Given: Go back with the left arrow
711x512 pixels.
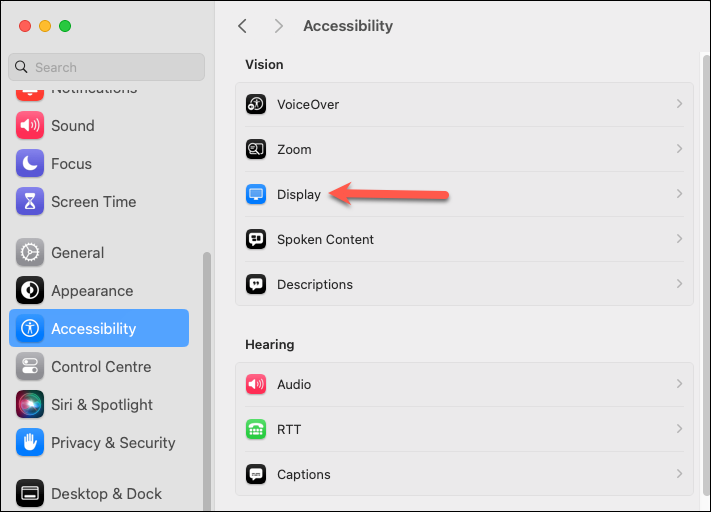Looking at the screenshot, I should (243, 26).
